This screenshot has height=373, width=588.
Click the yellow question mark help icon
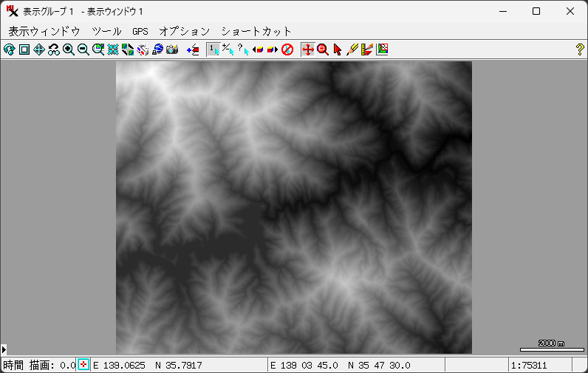pos(580,49)
